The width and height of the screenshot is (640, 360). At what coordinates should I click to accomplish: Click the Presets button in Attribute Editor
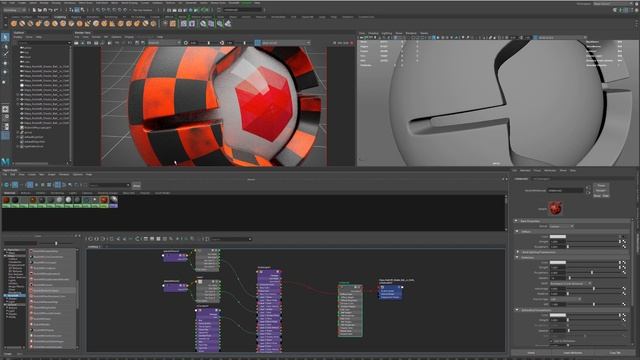tap(601, 191)
